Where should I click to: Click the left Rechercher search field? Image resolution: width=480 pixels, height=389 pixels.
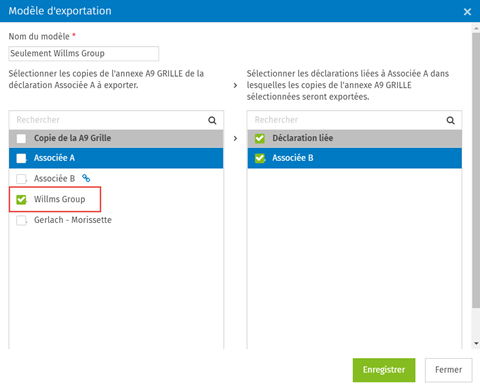tap(116, 120)
